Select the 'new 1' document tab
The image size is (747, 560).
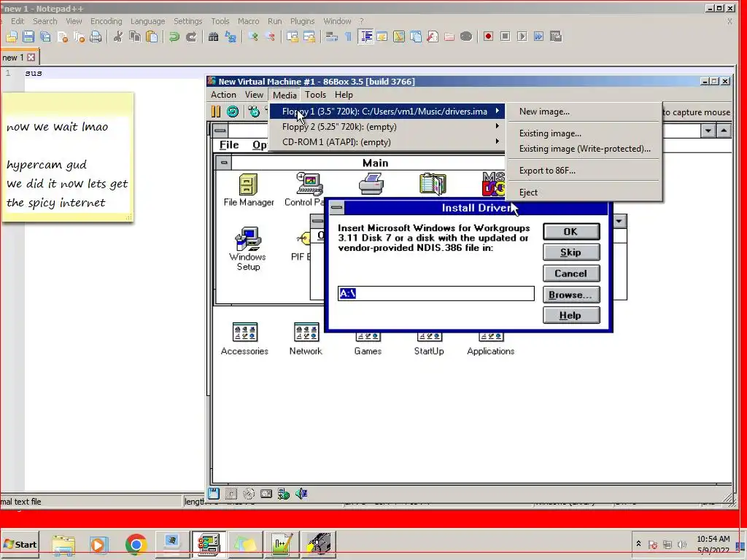click(x=13, y=57)
